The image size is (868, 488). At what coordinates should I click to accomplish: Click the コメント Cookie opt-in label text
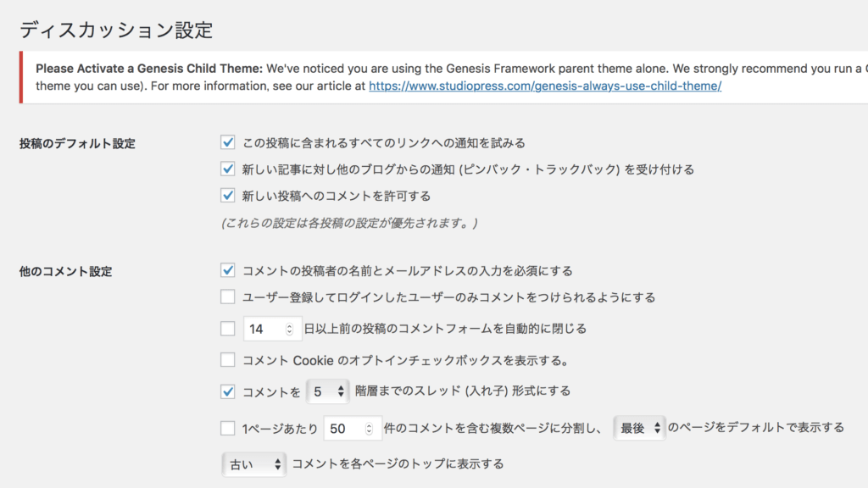[x=404, y=360]
